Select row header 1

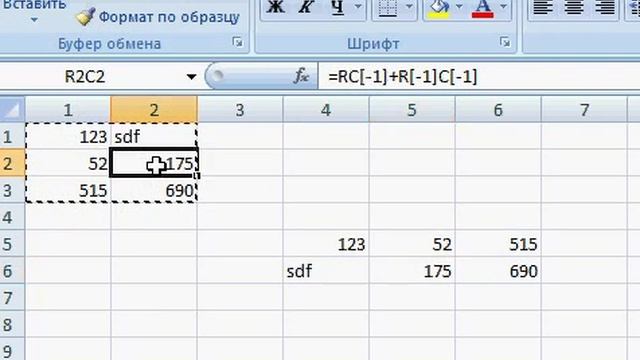click(x=12, y=136)
